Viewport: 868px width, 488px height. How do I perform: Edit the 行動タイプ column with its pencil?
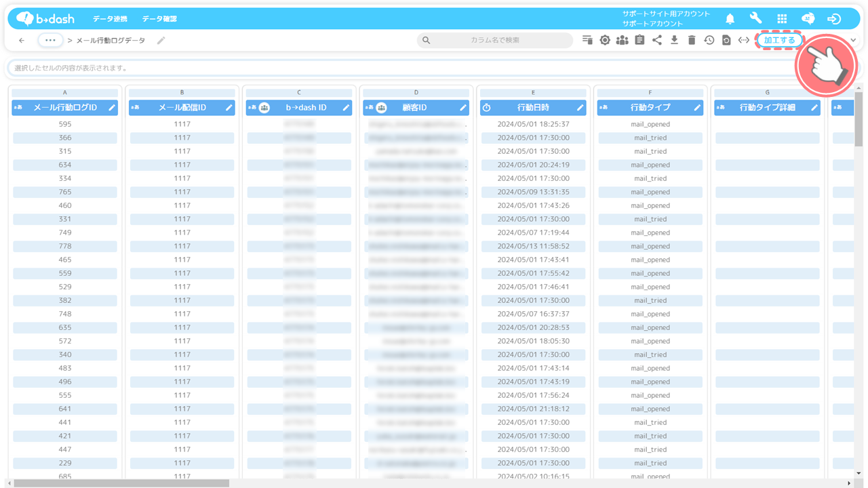click(x=697, y=107)
